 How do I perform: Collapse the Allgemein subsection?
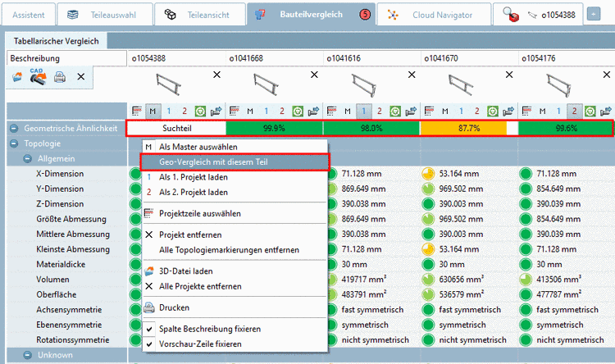[27, 159]
